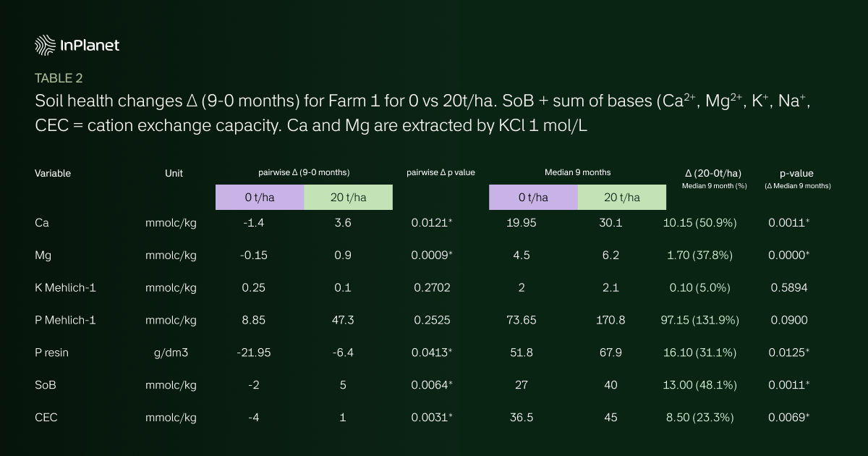This screenshot has height=456, width=868.
Task: Select the K Mehlich-1 row label
Action: pyautogui.click(x=65, y=288)
